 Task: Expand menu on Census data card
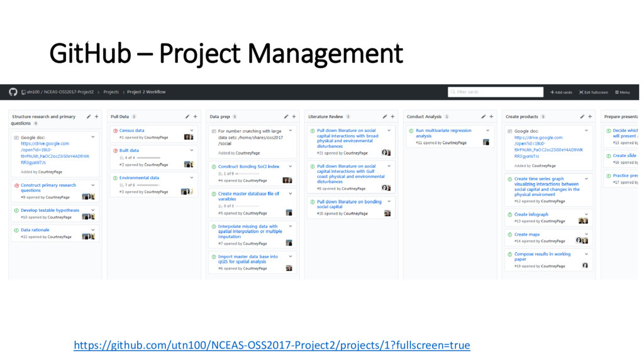point(192,131)
